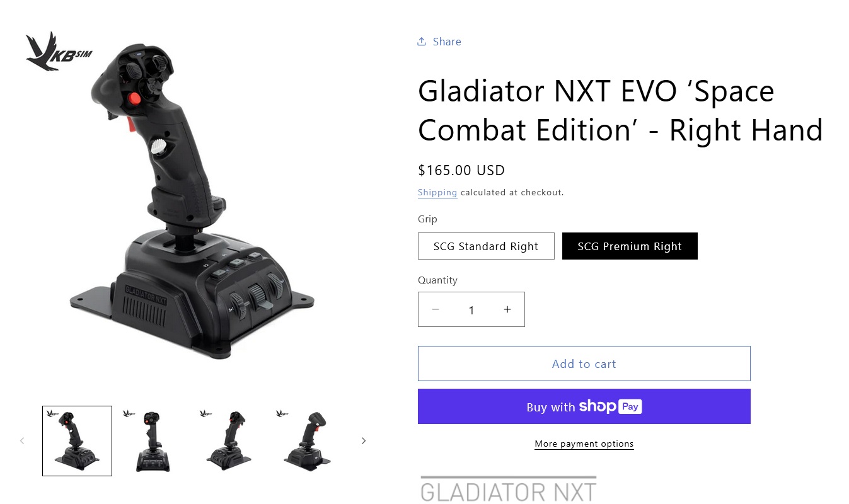Select the SCG Premium Right grip
This screenshot has width=849, height=504.
(x=630, y=246)
